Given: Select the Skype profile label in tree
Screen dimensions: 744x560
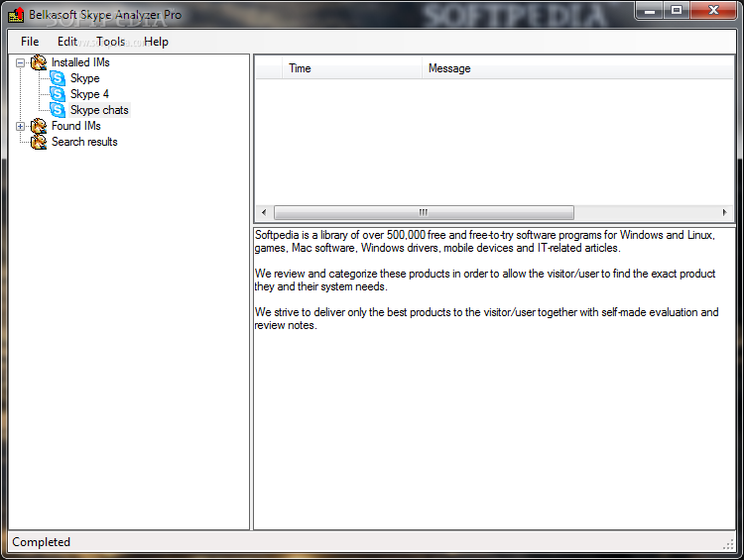Looking at the screenshot, I should pos(85,78).
